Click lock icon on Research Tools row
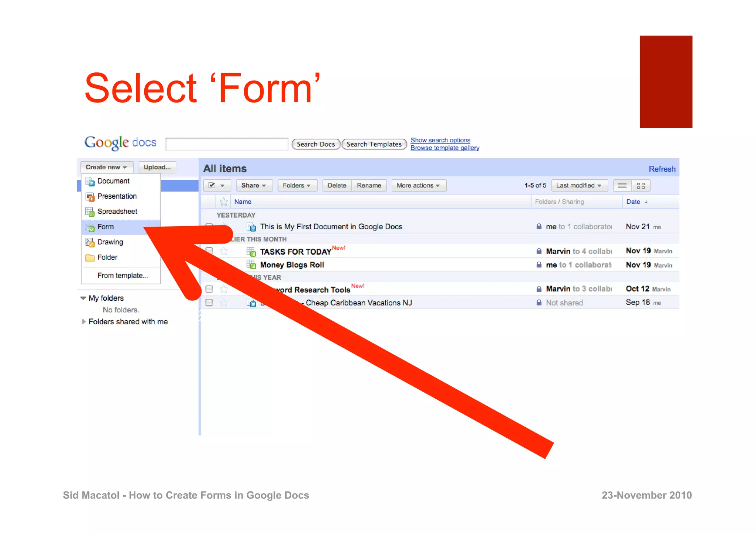The image size is (756, 534). [x=539, y=289]
